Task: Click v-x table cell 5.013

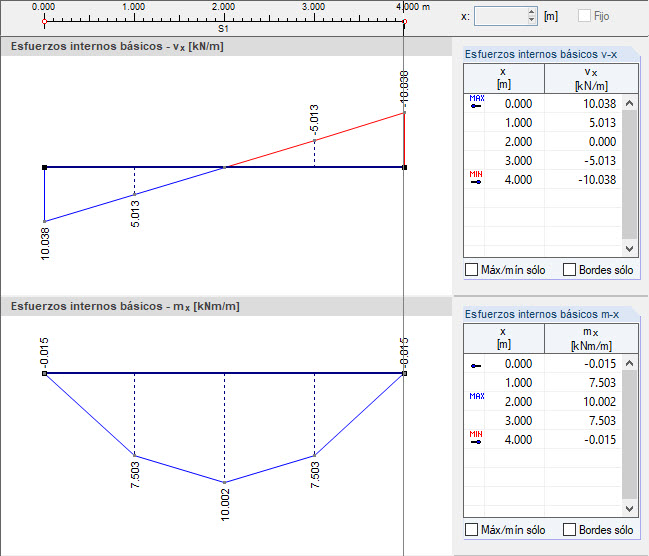Action: pyautogui.click(x=583, y=123)
